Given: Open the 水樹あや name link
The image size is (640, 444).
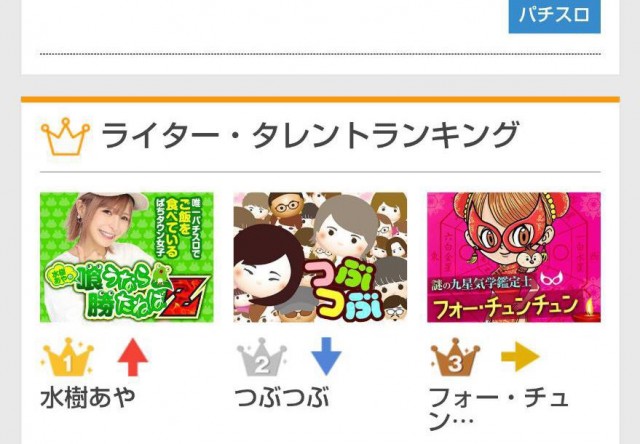Looking at the screenshot, I should pyautogui.click(x=88, y=397).
